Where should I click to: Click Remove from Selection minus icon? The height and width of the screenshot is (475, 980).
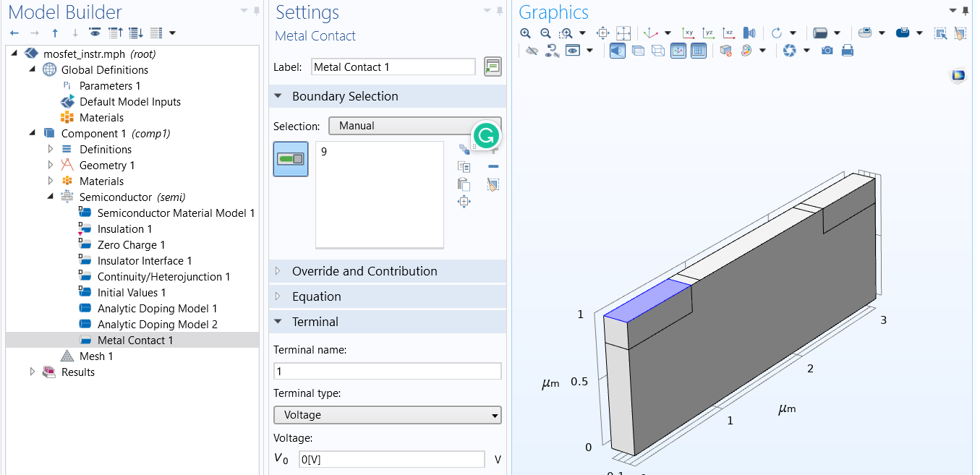tap(493, 166)
